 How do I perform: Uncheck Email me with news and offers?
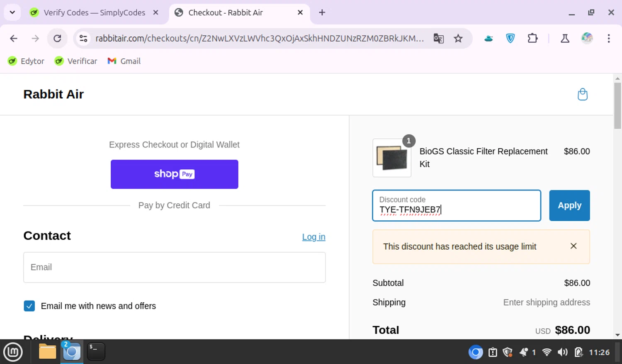29,306
